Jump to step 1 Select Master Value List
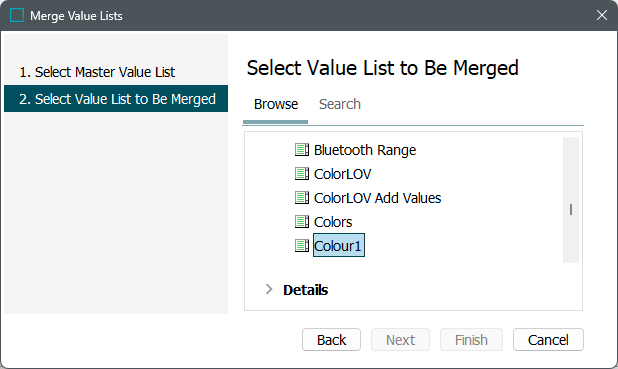Screen dimensions: 618x369 (97, 72)
